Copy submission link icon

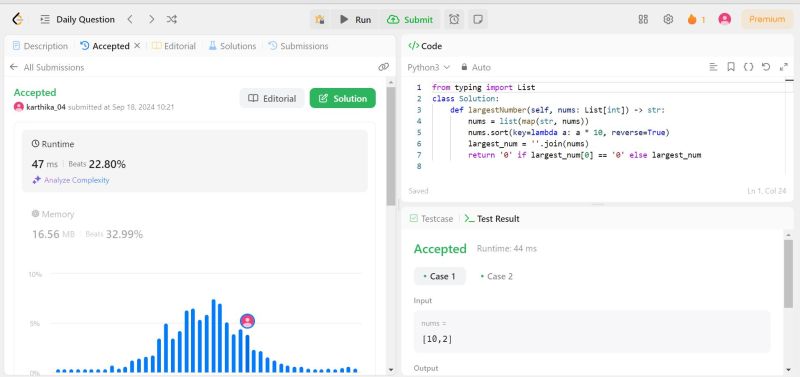pos(384,67)
